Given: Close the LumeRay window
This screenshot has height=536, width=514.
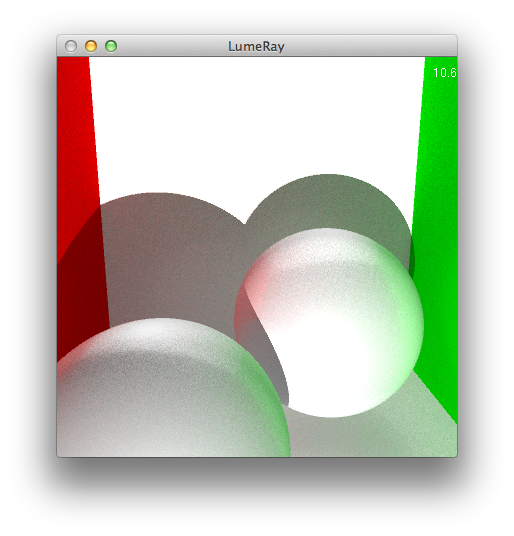Looking at the screenshot, I should [x=71, y=46].
